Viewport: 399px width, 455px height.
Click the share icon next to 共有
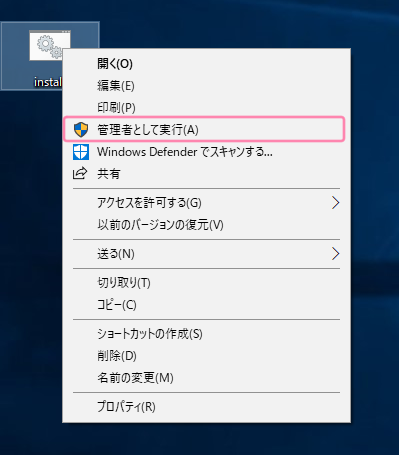point(80,174)
